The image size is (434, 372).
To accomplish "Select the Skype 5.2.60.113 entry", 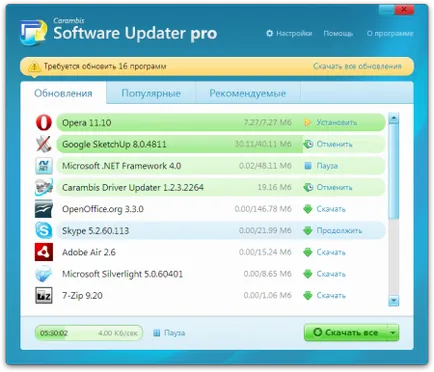I will coord(221,230).
